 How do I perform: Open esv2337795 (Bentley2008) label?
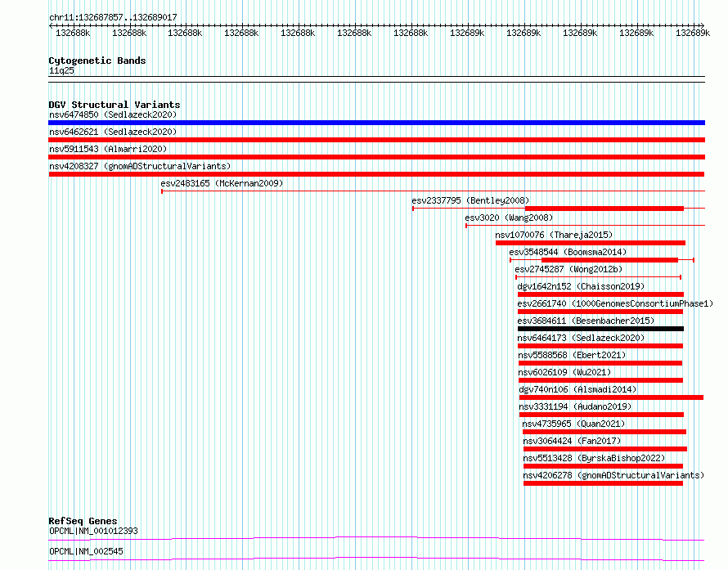(470, 200)
